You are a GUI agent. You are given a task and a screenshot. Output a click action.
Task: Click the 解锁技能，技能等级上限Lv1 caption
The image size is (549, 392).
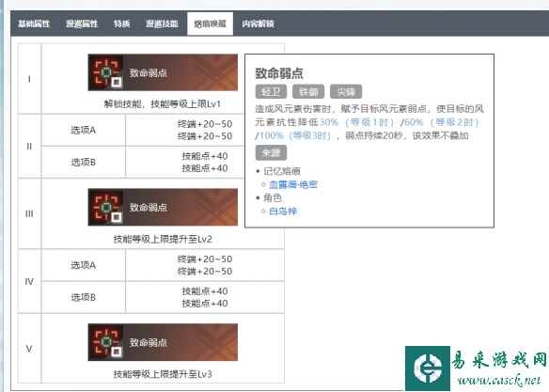pos(163,104)
